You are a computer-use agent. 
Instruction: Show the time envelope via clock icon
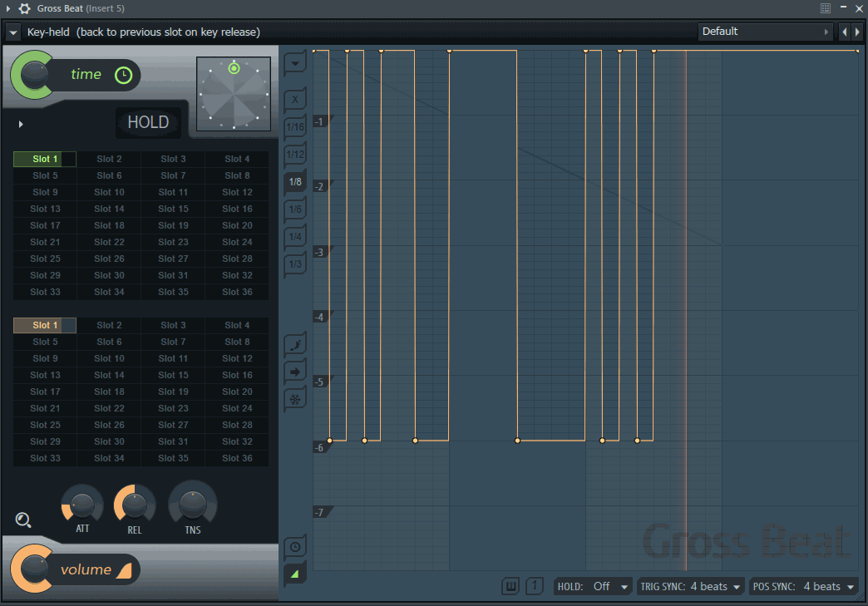295,547
